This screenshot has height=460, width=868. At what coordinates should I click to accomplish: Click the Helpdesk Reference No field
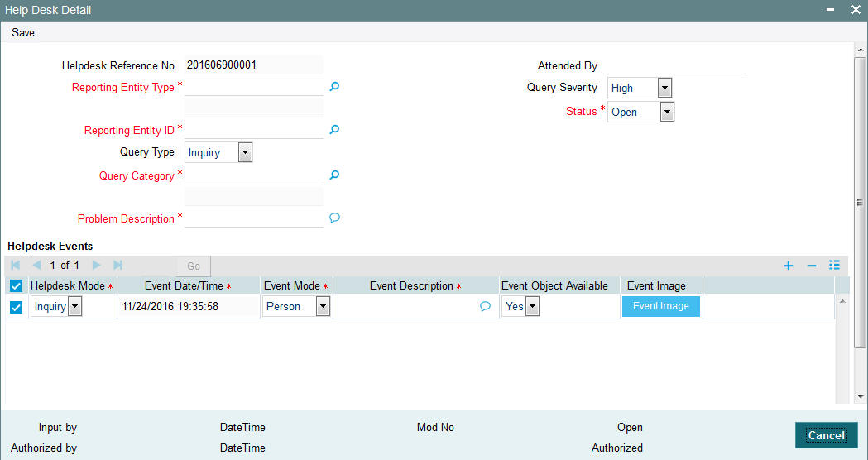pyautogui.click(x=254, y=65)
